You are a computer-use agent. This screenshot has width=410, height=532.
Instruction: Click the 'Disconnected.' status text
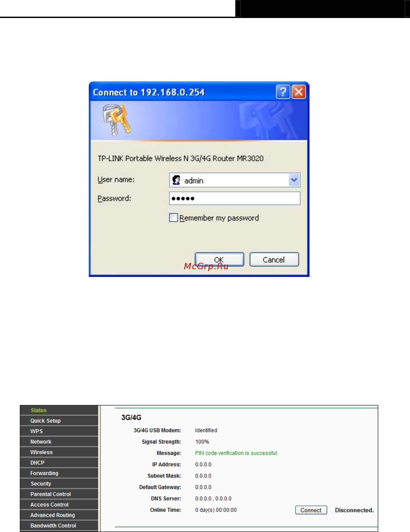tap(354, 510)
